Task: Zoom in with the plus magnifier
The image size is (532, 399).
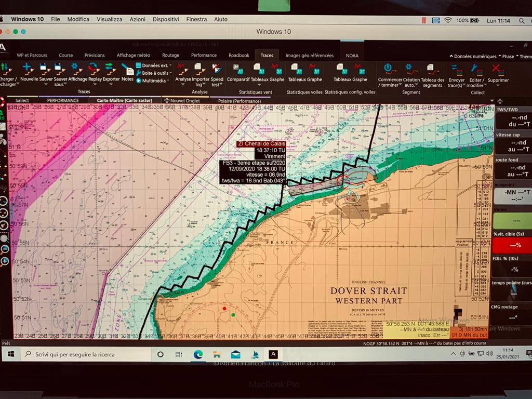Action: pyautogui.click(x=5, y=261)
